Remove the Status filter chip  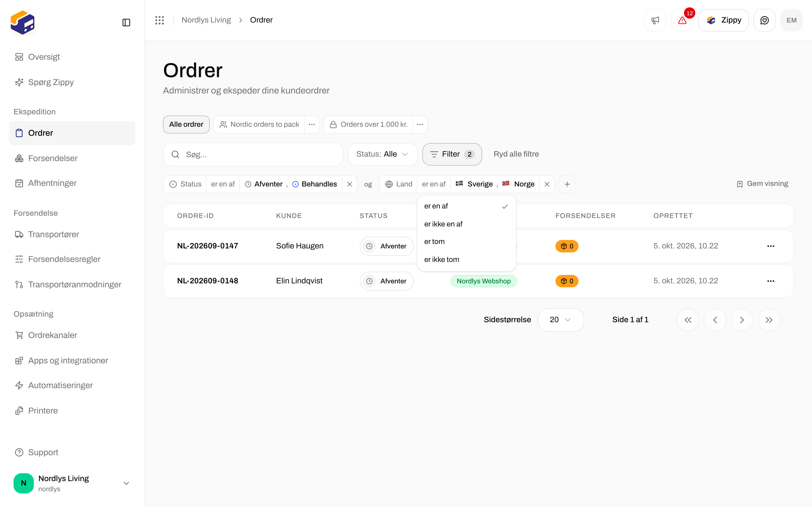(350, 184)
